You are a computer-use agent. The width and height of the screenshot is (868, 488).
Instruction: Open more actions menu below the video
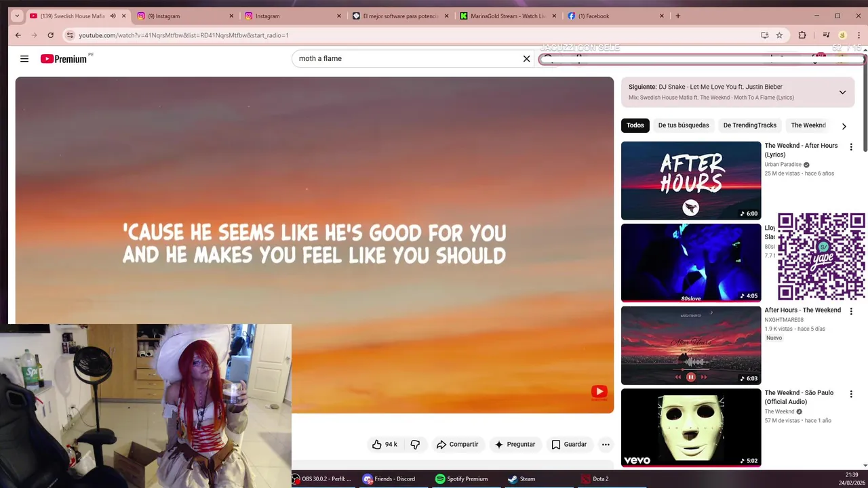(606, 445)
